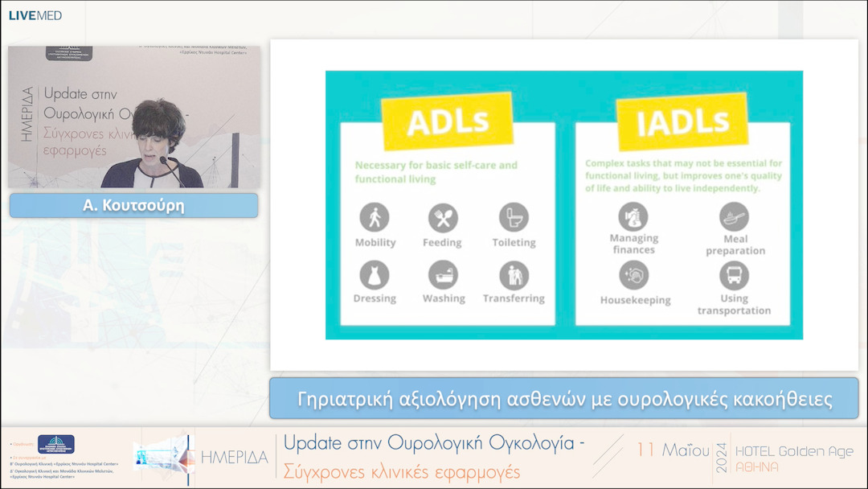
Task: Select the Housekeeping icon
Action: pos(634,276)
